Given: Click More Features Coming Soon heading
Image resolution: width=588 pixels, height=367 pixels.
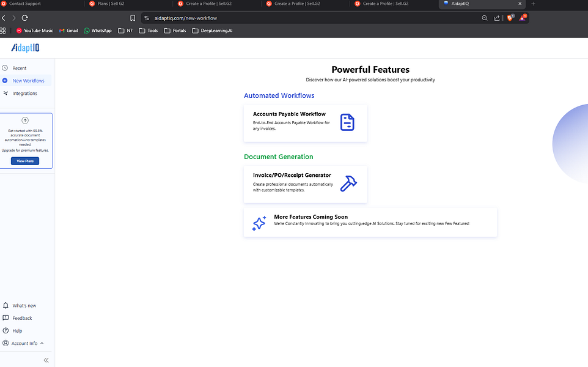Looking at the screenshot, I should pos(311,217).
